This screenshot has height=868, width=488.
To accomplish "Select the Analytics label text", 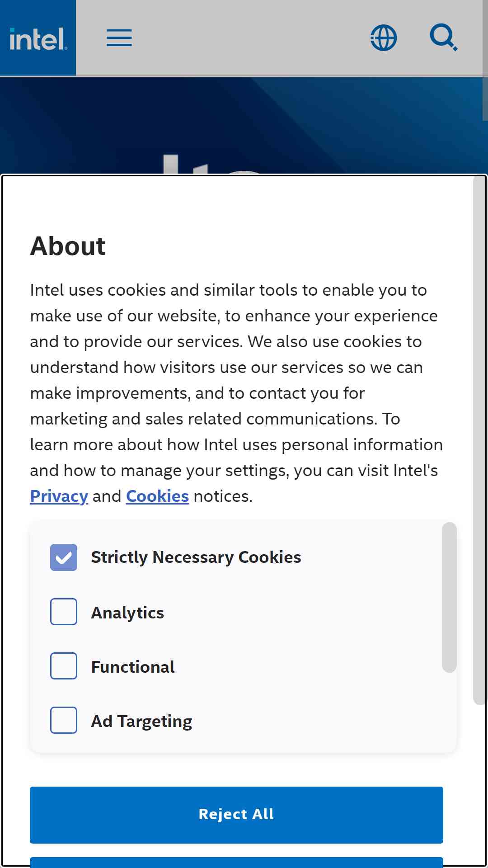I will coord(127,613).
